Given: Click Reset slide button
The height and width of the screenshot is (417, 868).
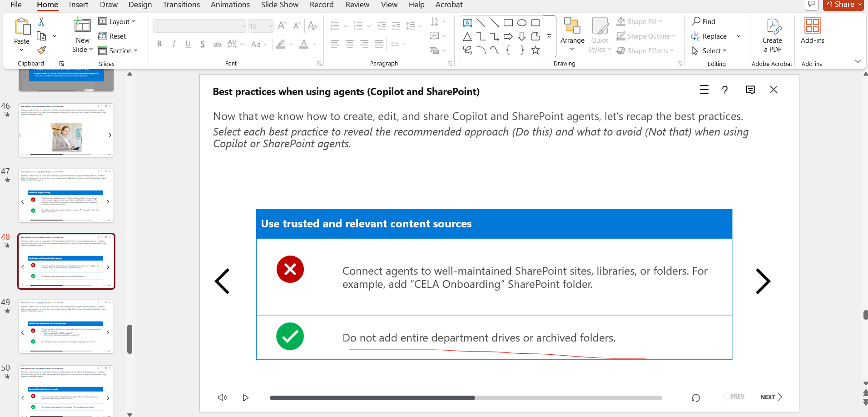Looking at the screenshot, I should click(x=112, y=36).
